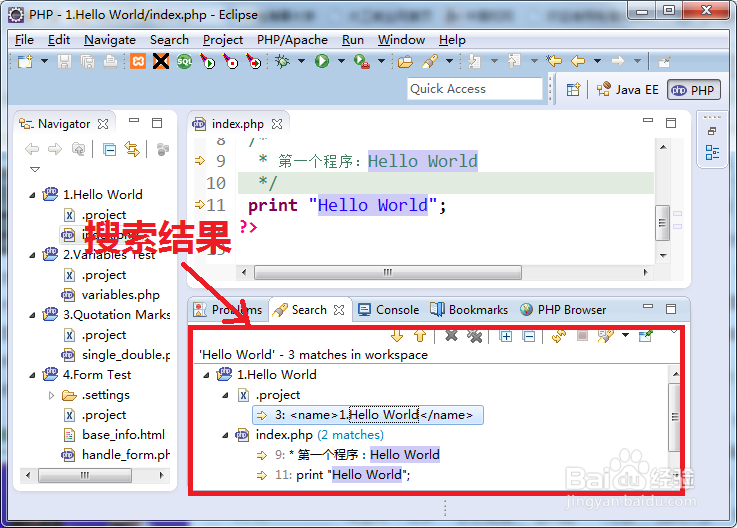This screenshot has width=737, height=528.
Task: Open the New file dropdown arrow
Action: click(44, 61)
